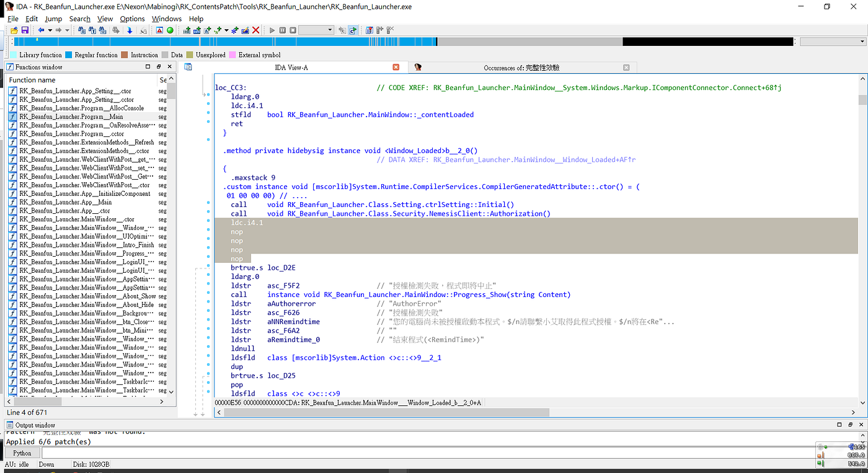The height and width of the screenshot is (473, 868).
Task: Save the IDA database
Action: (x=25, y=30)
